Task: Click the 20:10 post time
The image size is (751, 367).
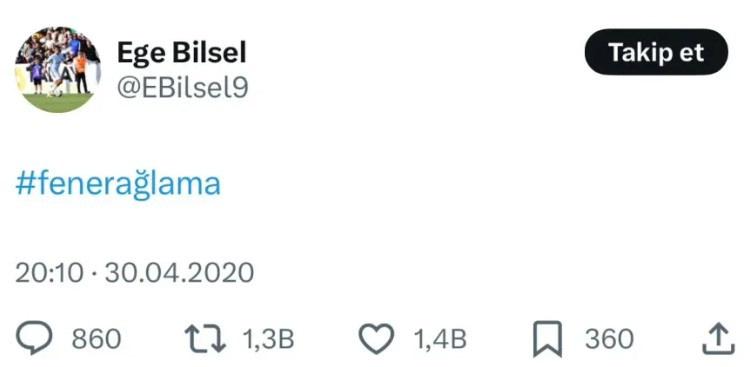Action: (49, 273)
